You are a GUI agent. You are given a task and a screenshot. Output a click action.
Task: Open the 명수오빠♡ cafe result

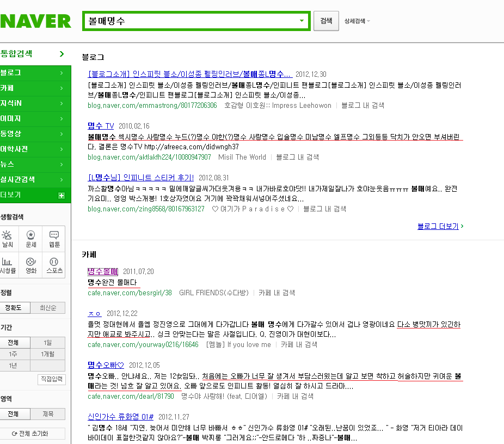pyautogui.click(x=106, y=365)
